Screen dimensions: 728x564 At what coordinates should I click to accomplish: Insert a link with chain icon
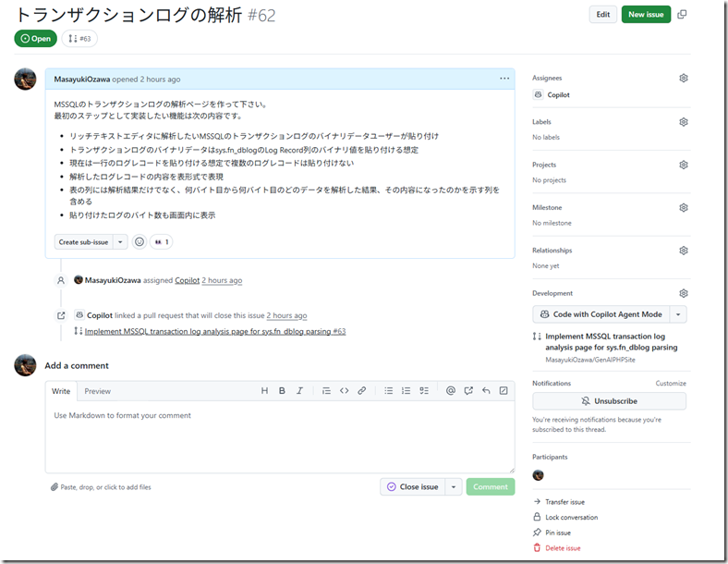[x=361, y=391]
